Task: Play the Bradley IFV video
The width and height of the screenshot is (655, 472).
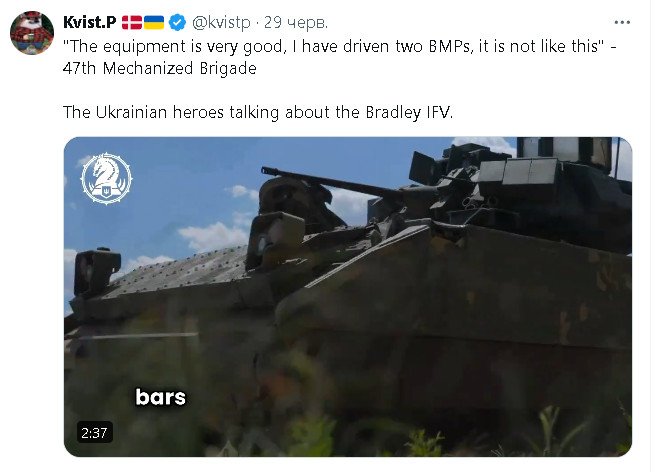Action: point(348,297)
